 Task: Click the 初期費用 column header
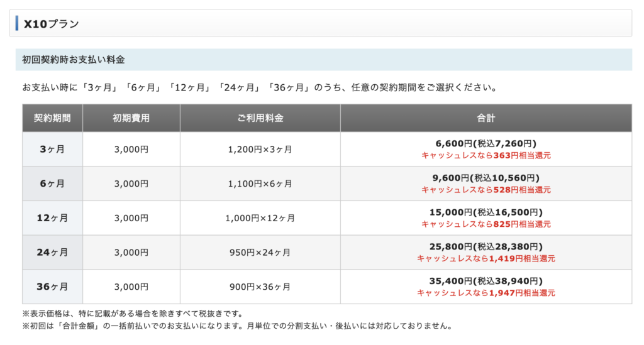131,118
